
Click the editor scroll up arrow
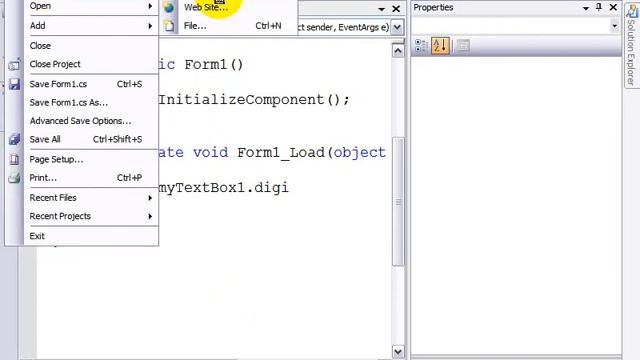398,51
